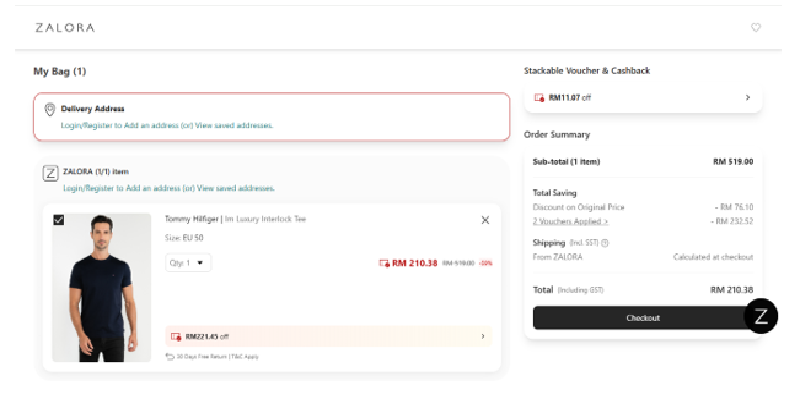The image size is (800, 394).
Task: Click the voucher icon next to RM11.07 off
Action: click(539, 97)
